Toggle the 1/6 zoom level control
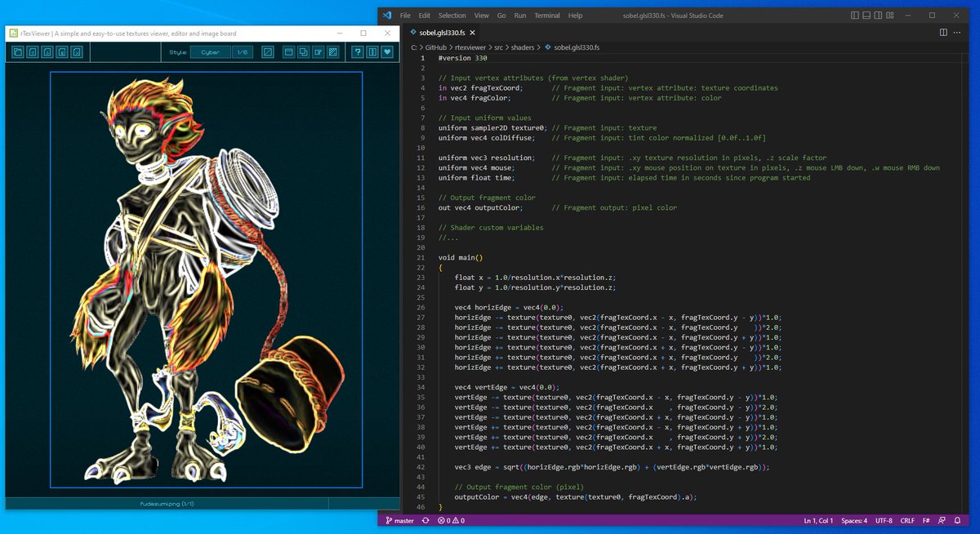 242,52
